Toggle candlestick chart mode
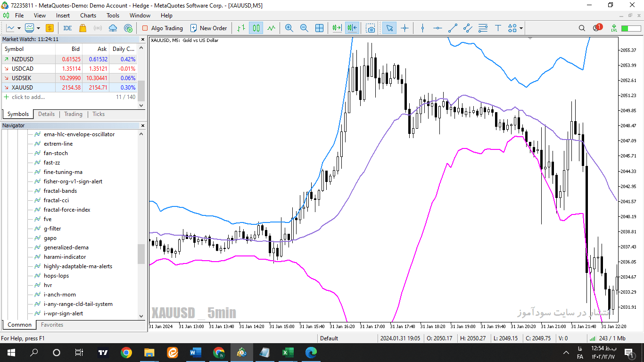Viewport: 644px width, 362px height. (256, 28)
